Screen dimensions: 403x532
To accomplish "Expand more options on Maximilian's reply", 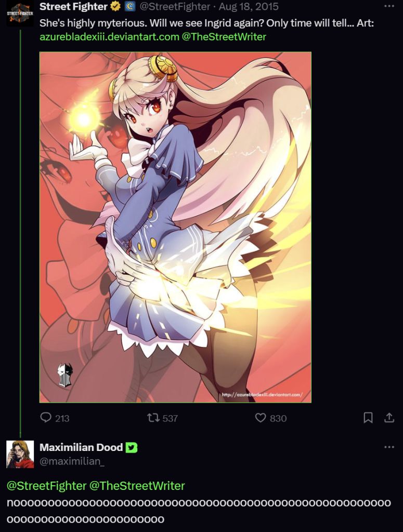I will pos(389,447).
